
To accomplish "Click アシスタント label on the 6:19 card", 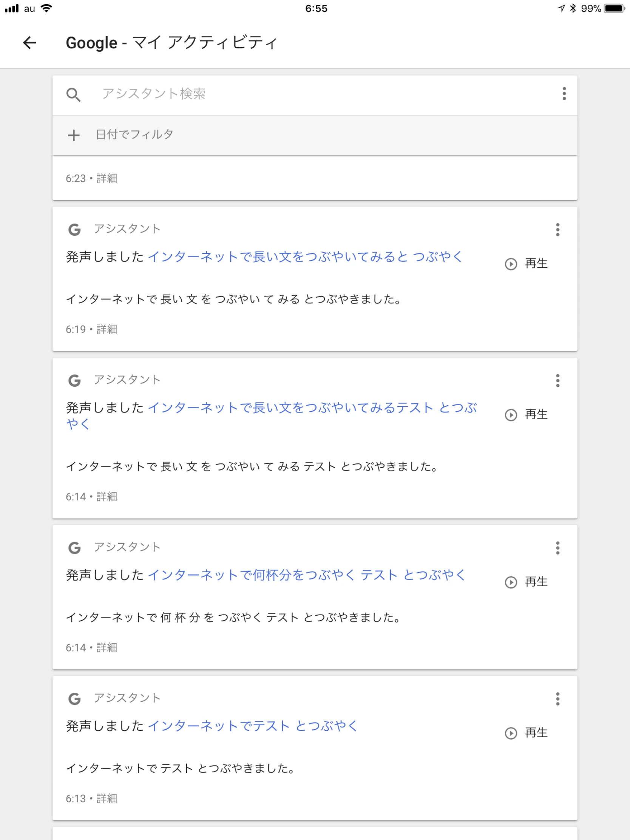I will (127, 229).
